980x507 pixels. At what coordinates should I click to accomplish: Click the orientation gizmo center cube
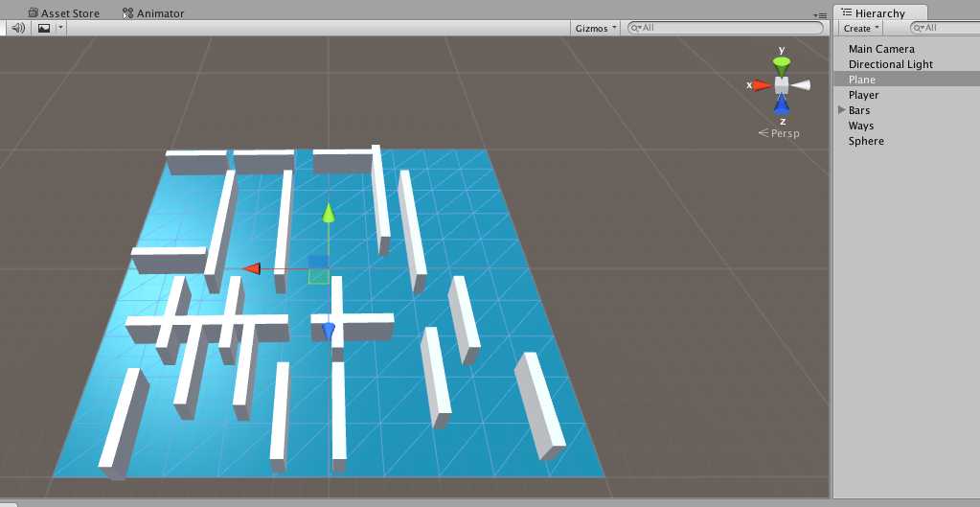(x=782, y=85)
